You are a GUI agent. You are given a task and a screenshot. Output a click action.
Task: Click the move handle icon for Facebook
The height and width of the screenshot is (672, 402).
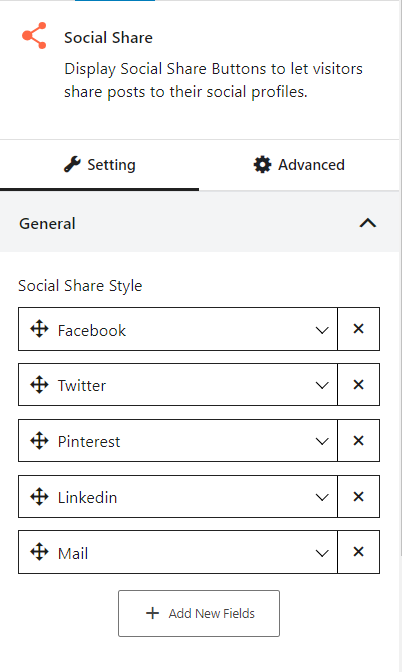39,329
